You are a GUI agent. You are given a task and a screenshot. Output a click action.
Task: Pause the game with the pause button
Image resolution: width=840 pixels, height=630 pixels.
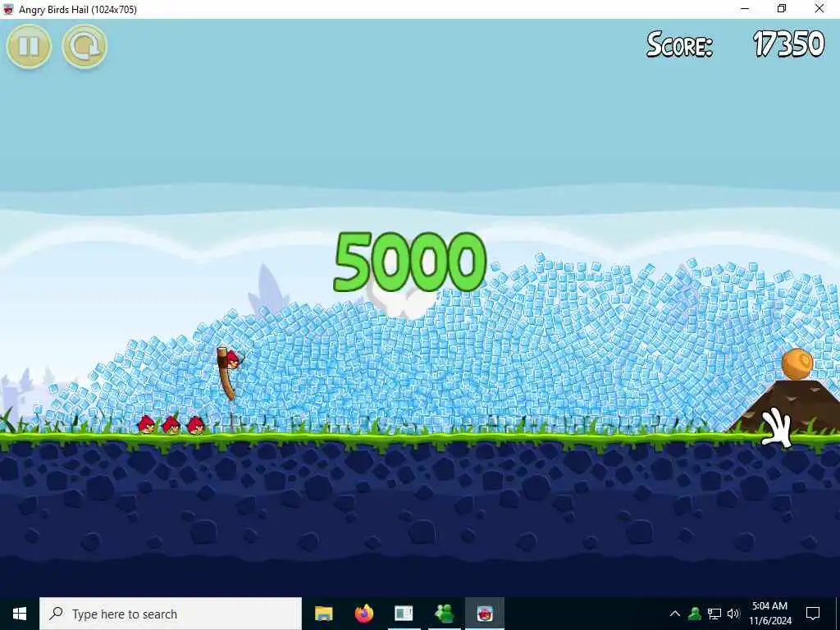(29, 47)
